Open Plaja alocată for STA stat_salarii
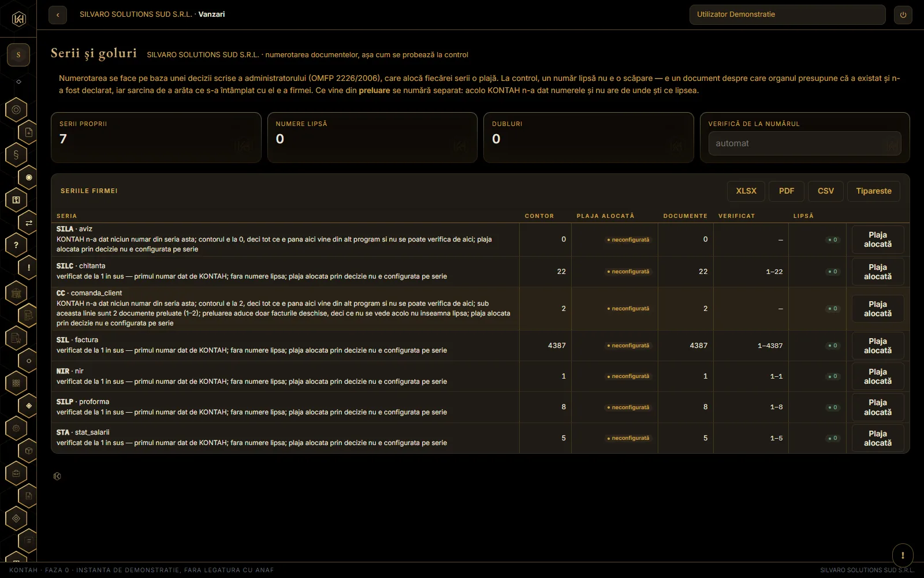The image size is (924, 578). (x=878, y=439)
